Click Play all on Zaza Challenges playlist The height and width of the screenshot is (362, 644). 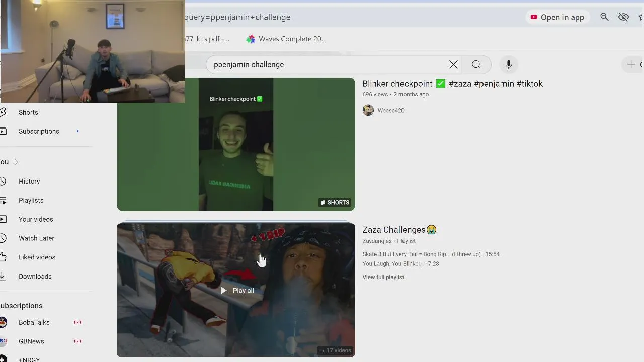coord(237,290)
